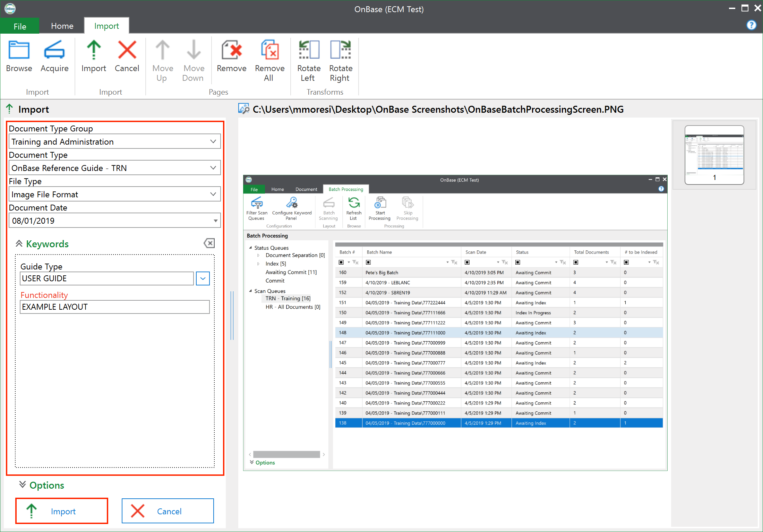
Task: Click Pete's Big Batch row in preview
Action: tap(499, 273)
